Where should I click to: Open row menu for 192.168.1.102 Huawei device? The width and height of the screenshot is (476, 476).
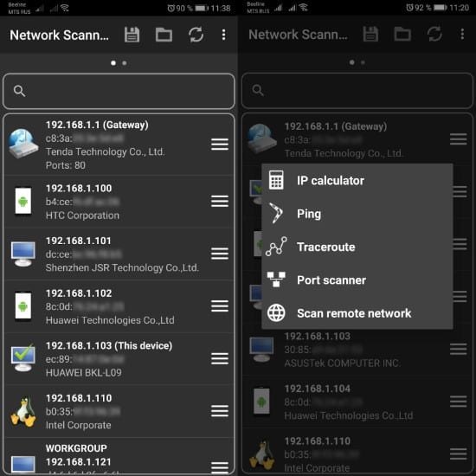click(220, 306)
